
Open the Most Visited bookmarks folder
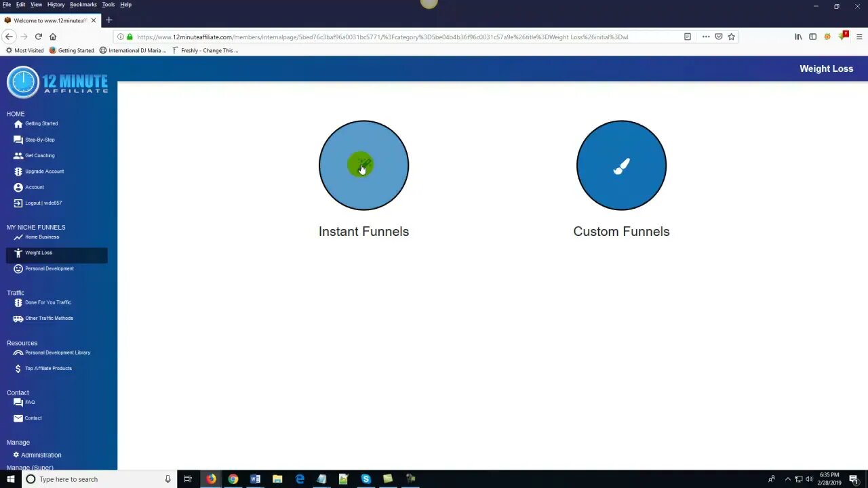[x=25, y=51]
